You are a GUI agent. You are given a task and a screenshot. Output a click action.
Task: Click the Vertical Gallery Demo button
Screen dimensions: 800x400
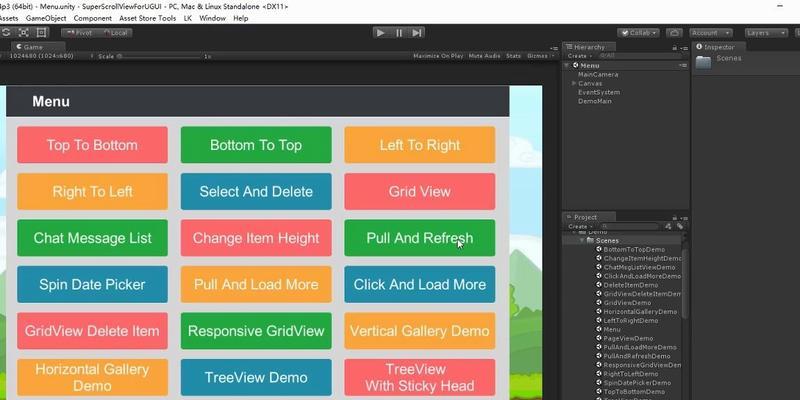pyautogui.click(x=419, y=331)
